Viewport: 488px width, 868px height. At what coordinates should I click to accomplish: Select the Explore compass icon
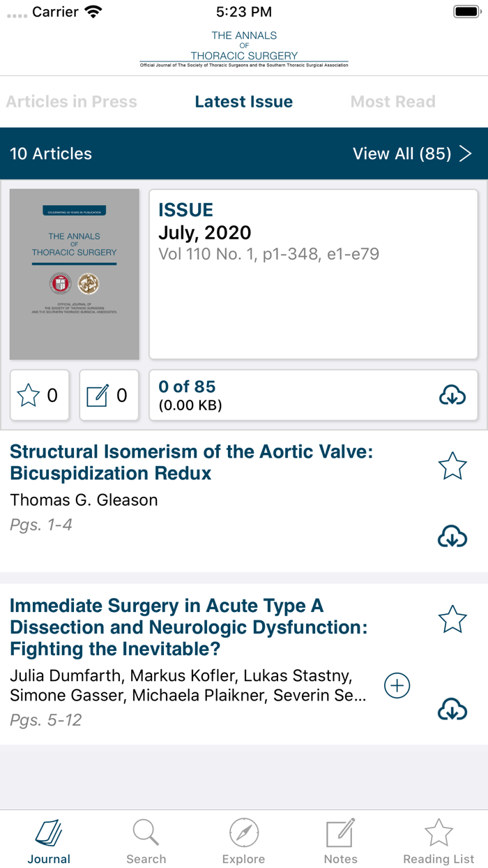click(243, 840)
